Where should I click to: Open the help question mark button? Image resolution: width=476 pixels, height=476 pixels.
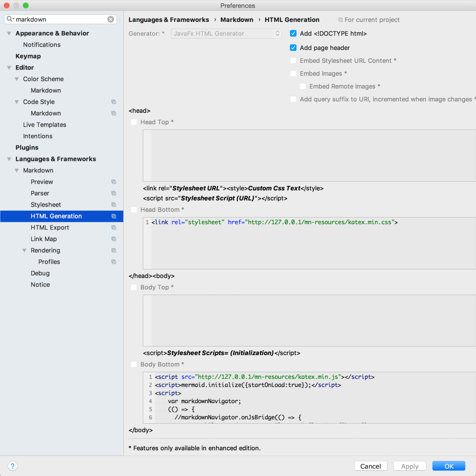(12, 466)
